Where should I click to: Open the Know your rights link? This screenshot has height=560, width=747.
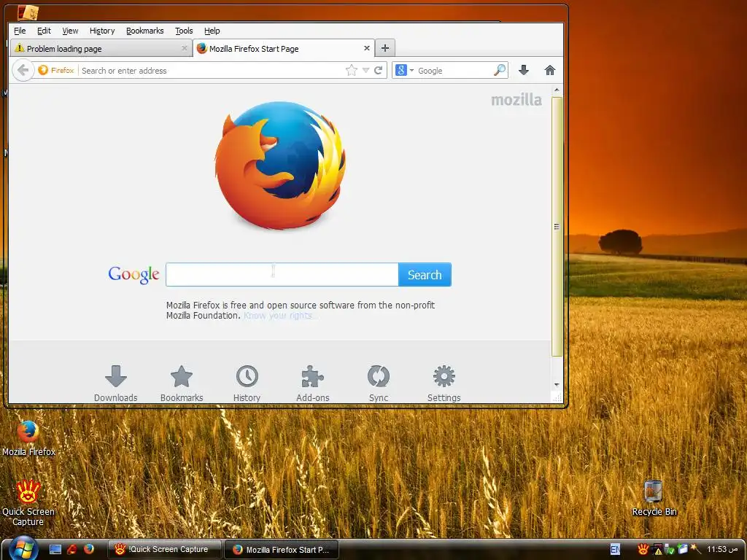pos(279,316)
